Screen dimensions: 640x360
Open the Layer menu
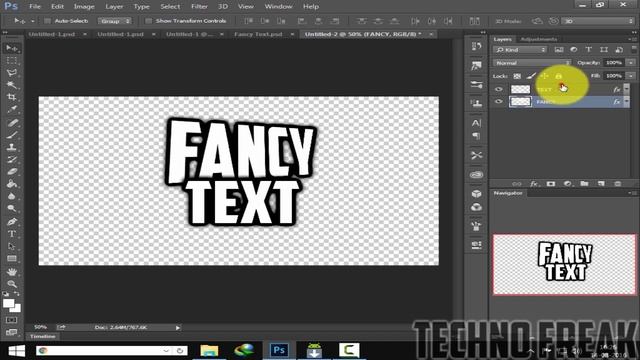click(114, 7)
